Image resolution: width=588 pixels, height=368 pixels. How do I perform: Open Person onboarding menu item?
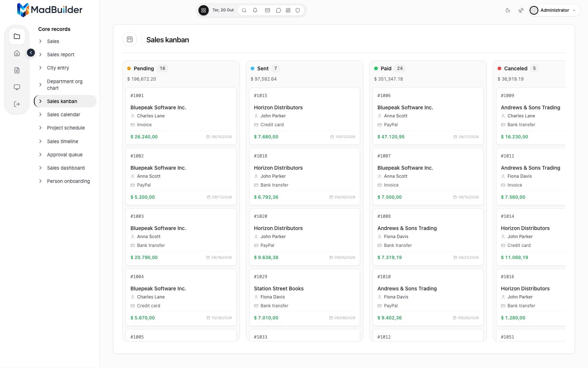click(65, 181)
